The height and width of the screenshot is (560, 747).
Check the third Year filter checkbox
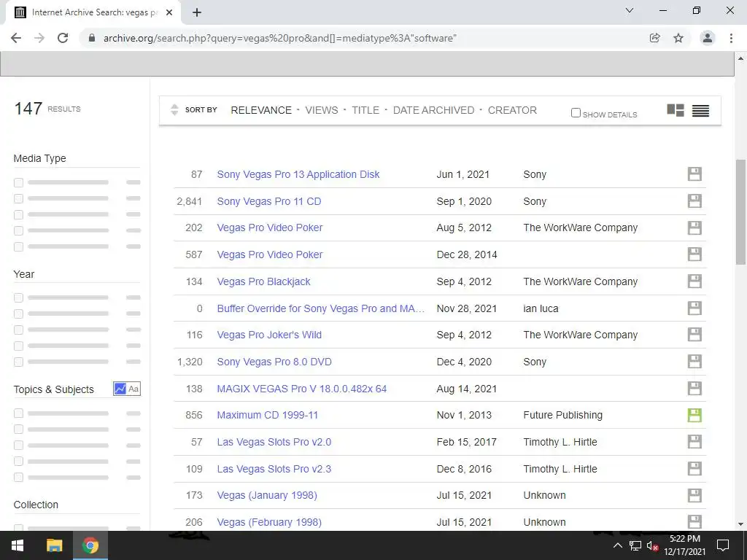(18, 330)
